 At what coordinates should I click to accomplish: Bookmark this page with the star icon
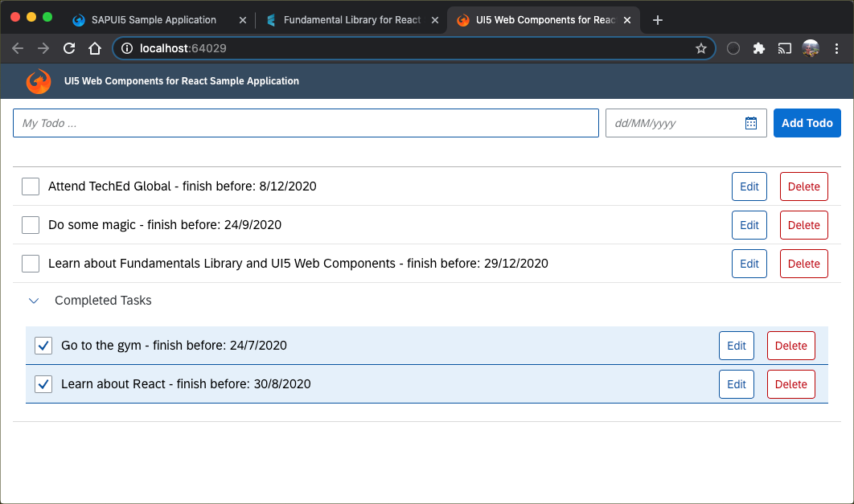[701, 48]
